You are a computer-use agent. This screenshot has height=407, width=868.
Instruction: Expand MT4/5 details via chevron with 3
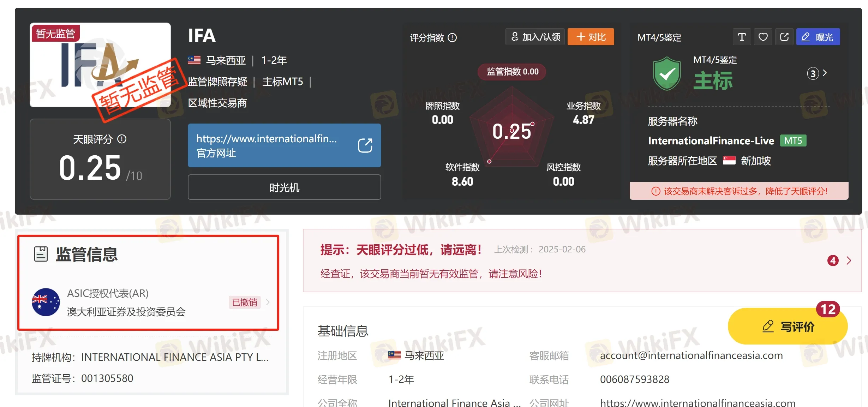[825, 73]
